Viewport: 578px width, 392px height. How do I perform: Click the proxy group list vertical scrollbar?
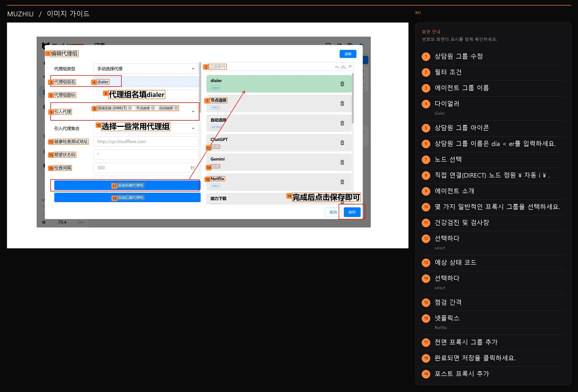[353, 98]
